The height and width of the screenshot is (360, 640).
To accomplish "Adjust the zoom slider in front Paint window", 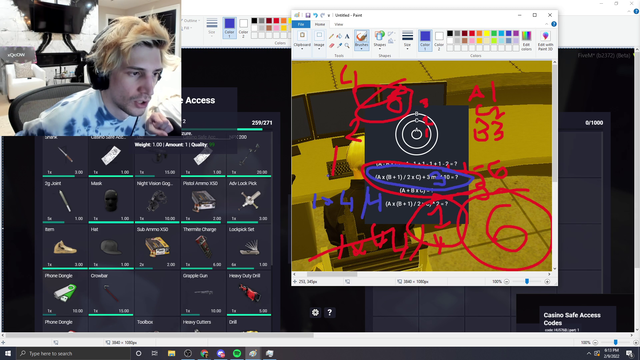I will [527, 282].
